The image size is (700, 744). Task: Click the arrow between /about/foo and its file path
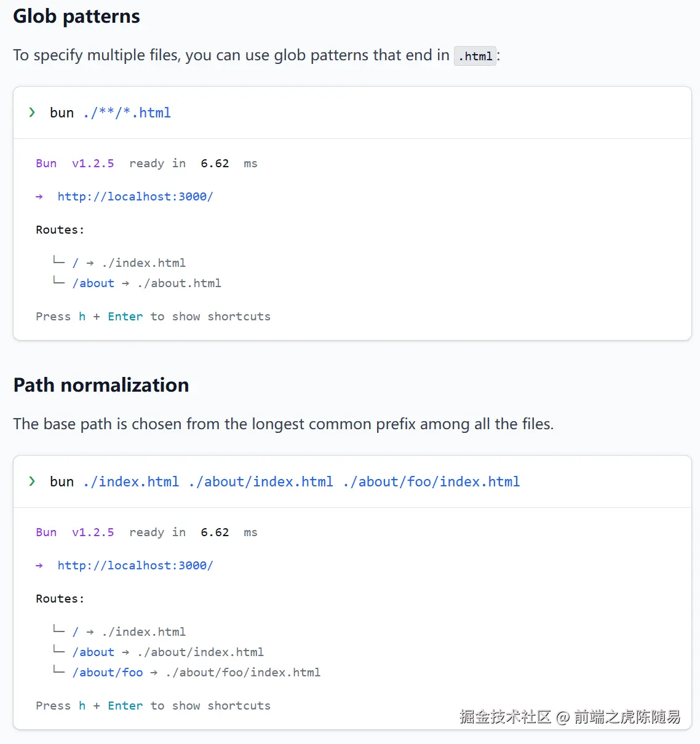point(154,673)
